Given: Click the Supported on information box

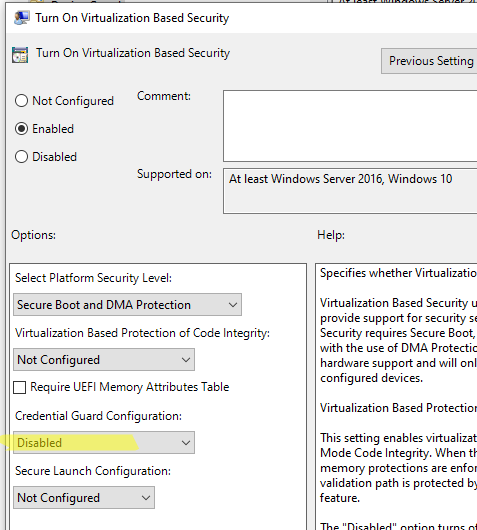Looking at the screenshot, I should 350,191.
